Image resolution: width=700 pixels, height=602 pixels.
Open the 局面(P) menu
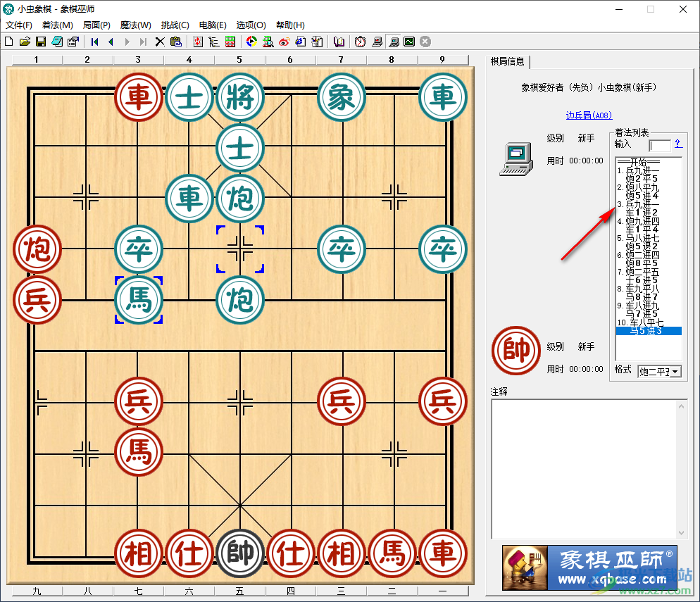coord(96,25)
